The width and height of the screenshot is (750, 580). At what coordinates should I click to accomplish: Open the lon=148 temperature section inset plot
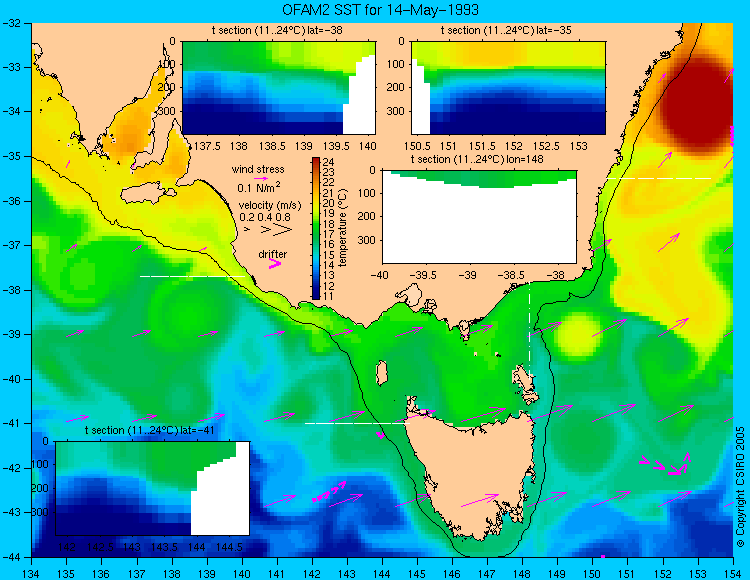pos(479,217)
